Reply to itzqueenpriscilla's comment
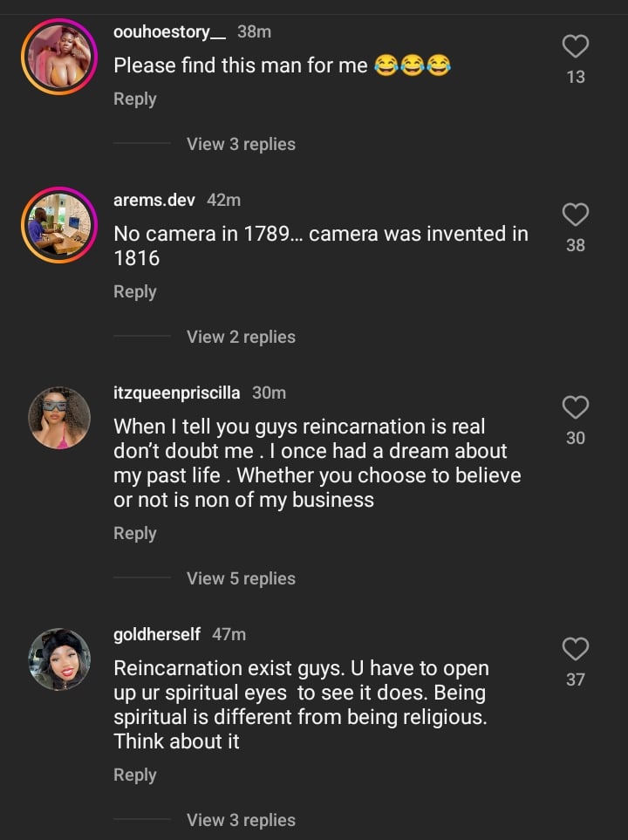 pyautogui.click(x=134, y=534)
